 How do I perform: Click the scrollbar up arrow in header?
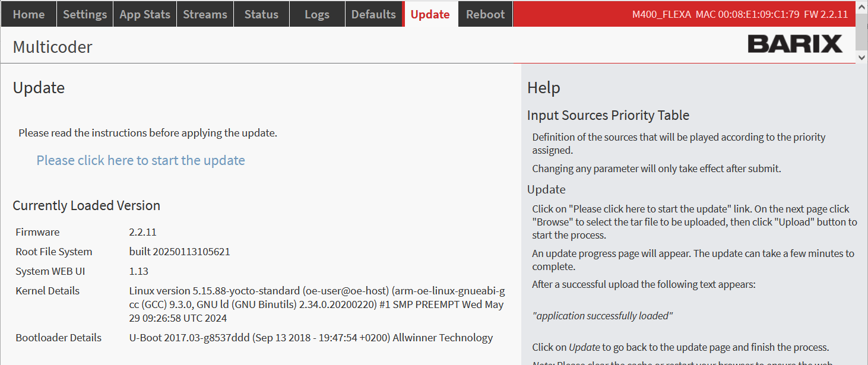tap(861, 6)
